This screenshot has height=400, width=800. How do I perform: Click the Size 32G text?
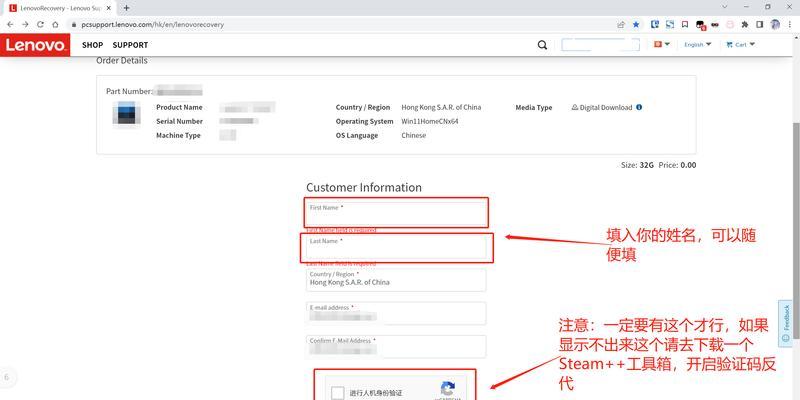(x=637, y=165)
